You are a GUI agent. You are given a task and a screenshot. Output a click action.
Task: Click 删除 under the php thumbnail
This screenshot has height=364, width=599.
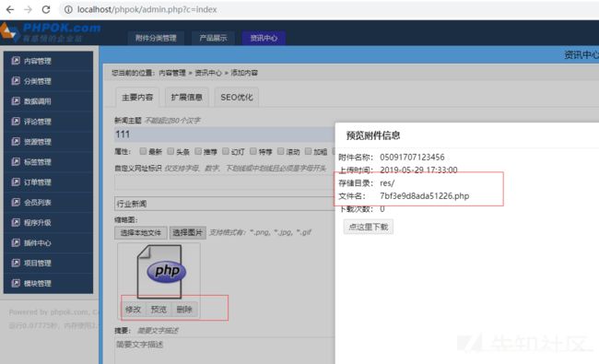184,310
